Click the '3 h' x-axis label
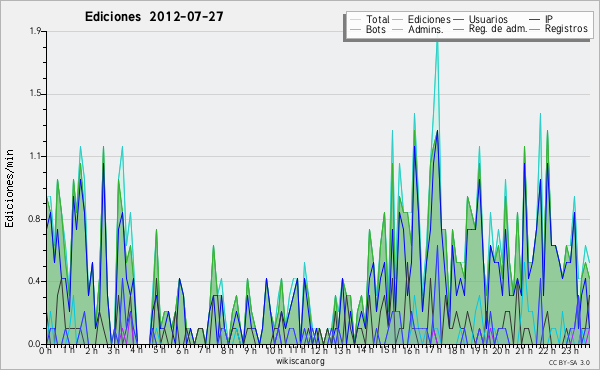 tap(114, 350)
